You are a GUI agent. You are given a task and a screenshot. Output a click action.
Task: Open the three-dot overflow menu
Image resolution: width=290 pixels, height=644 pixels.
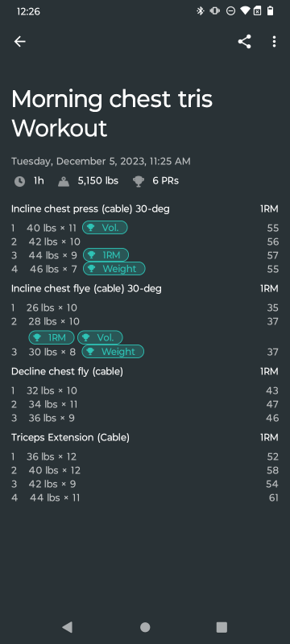(274, 42)
